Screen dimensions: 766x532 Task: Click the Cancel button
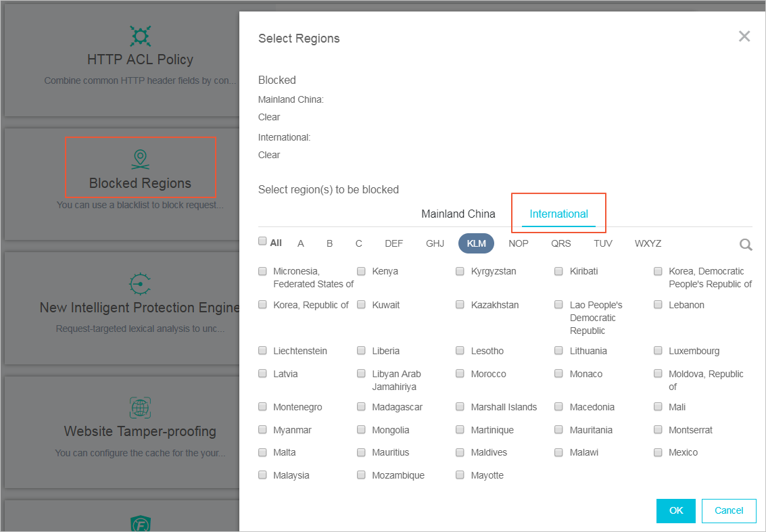(x=729, y=510)
